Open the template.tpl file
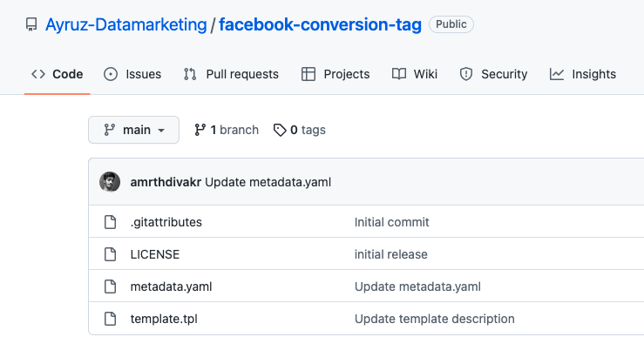 click(164, 319)
